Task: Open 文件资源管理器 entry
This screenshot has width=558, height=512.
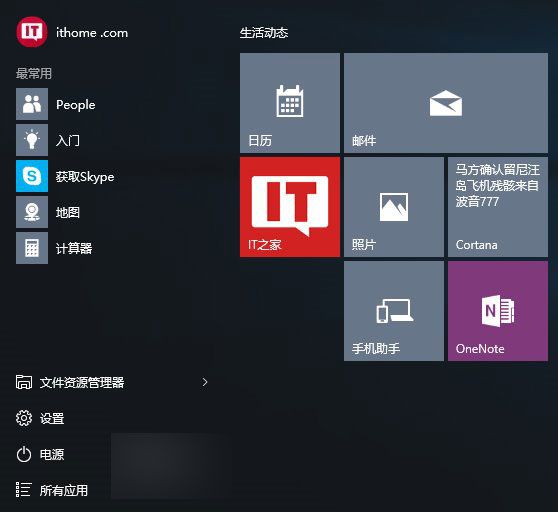Action: pyautogui.click(x=82, y=383)
